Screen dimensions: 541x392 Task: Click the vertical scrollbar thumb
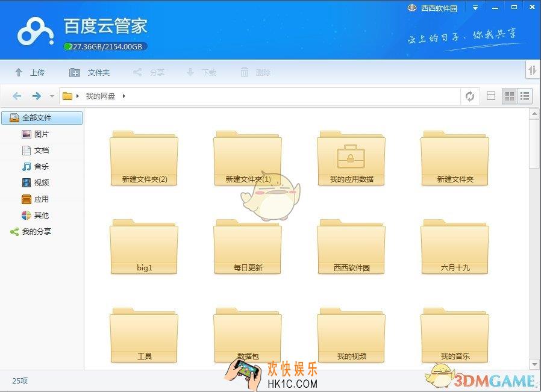coord(534,144)
